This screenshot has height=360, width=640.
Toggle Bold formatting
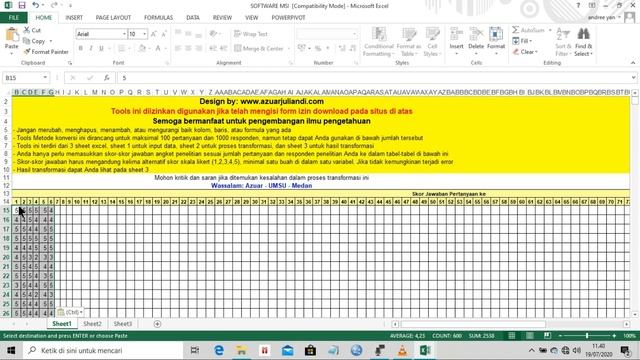coord(80,48)
